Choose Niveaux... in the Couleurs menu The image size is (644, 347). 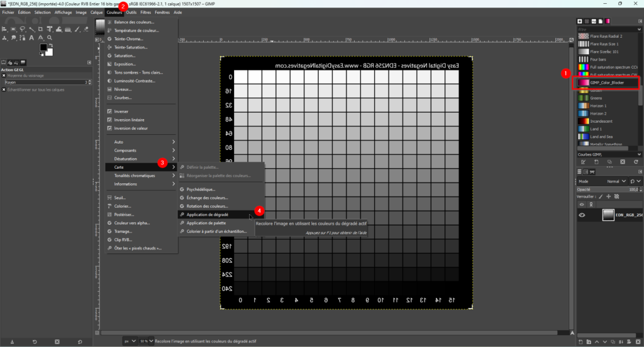142,89
